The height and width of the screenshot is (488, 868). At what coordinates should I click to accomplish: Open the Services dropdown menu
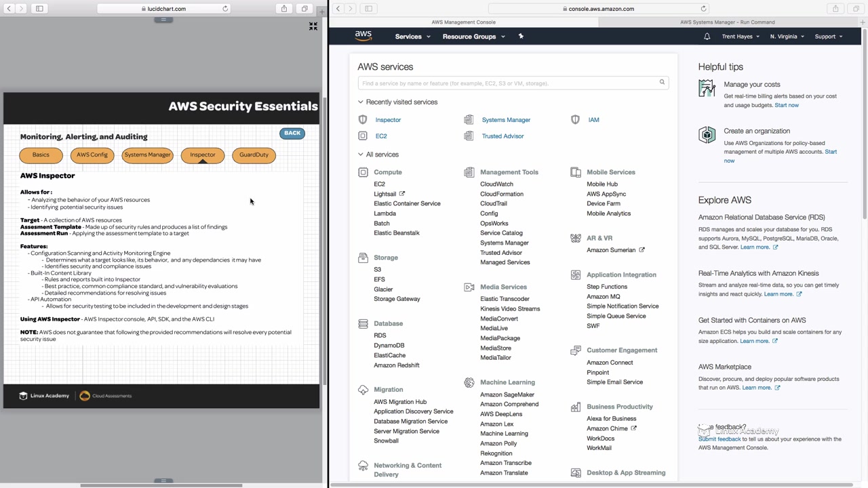[412, 37]
